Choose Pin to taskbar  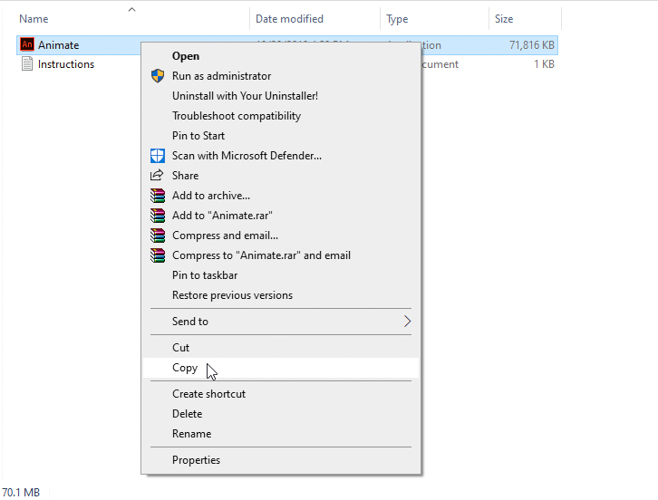pos(281,275)
